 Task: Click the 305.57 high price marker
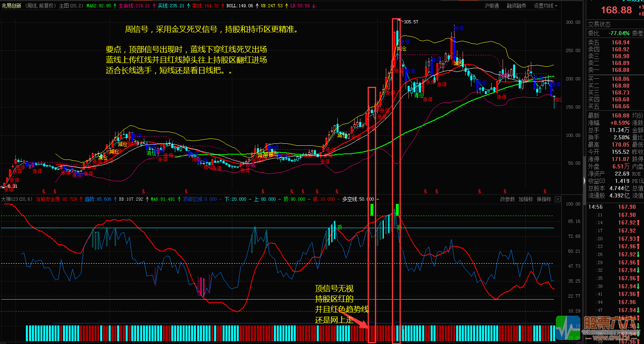tap(410, 22)
